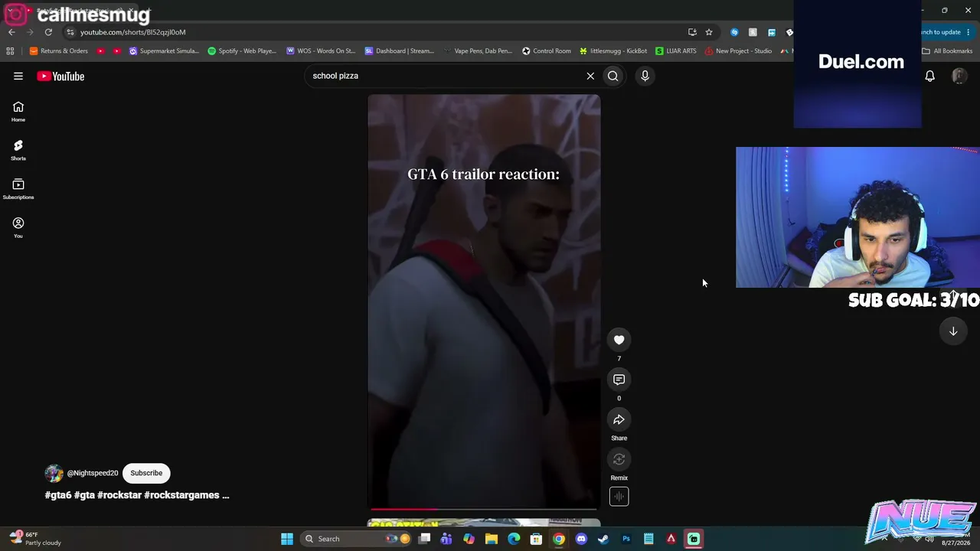980x551 pixels.
Task: Open the Shazam browser extension
Action: (x=734, y=32)
